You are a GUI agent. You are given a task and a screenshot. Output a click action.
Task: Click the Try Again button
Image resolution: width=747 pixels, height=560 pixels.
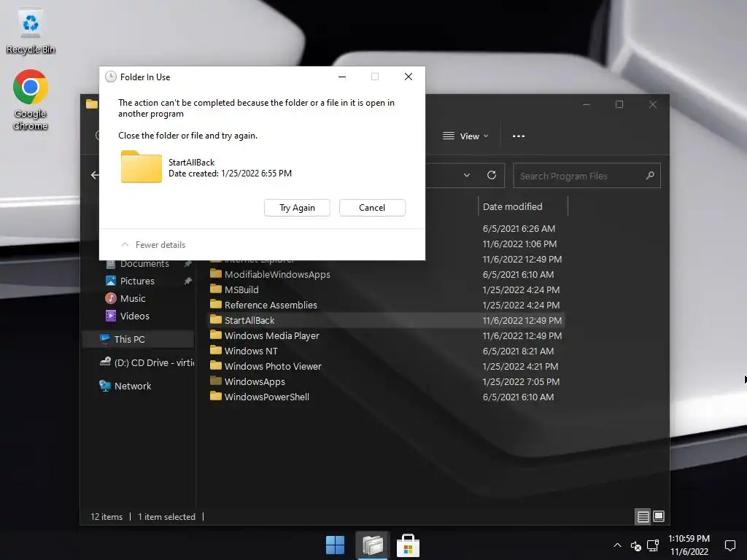pos(297,208)
